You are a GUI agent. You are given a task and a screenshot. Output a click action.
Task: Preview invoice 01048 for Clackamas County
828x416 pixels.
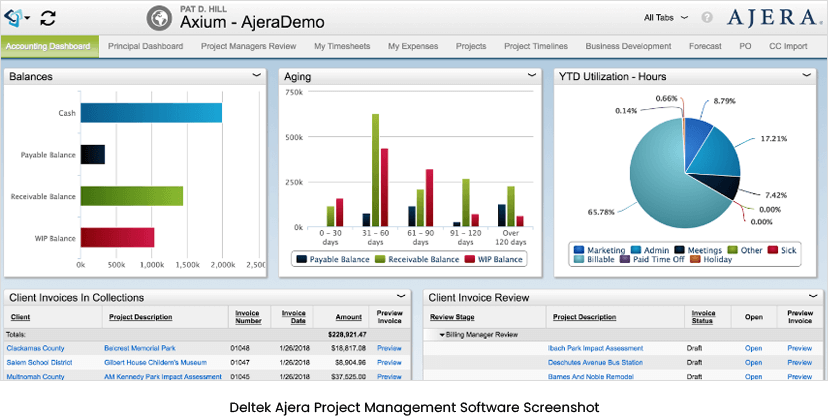pos(389,348)
